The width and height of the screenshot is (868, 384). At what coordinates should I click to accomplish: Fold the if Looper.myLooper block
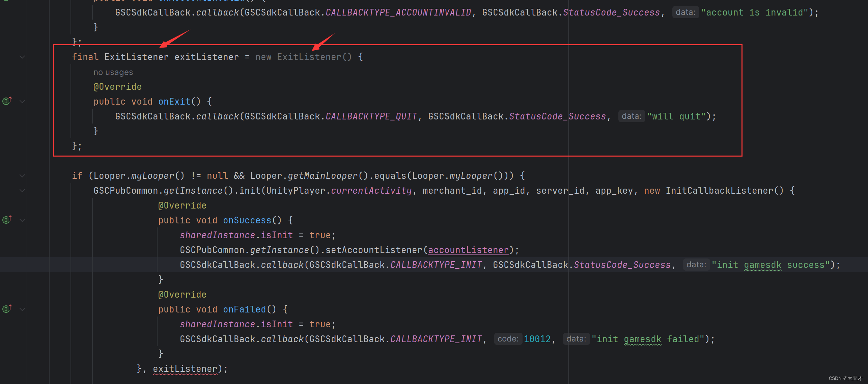pos(22,176)
